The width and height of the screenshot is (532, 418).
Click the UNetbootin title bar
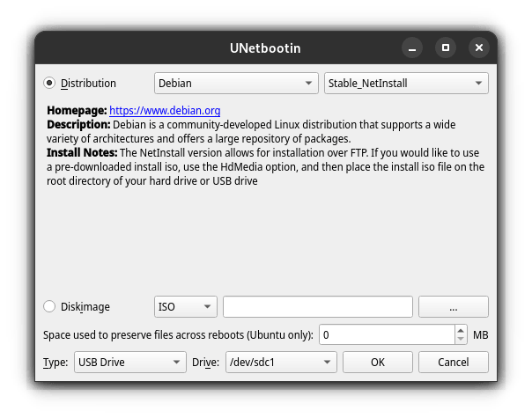tap(264, 48)
